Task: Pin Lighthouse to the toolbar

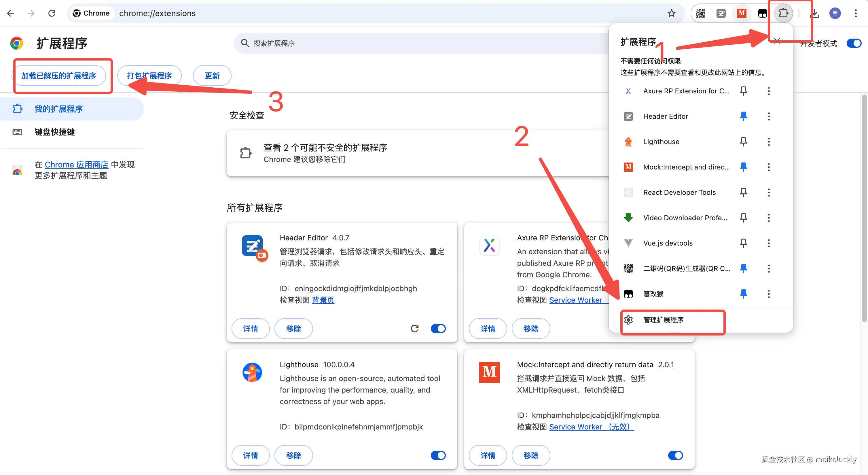Action: coord(743,142)
